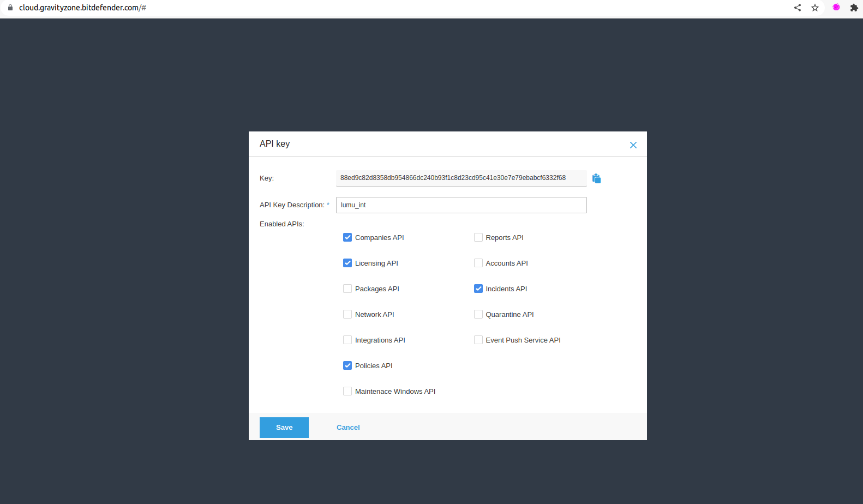Disable the Licensing API checkbox
Screen dimensions: 863x504
tap(347, 263)
